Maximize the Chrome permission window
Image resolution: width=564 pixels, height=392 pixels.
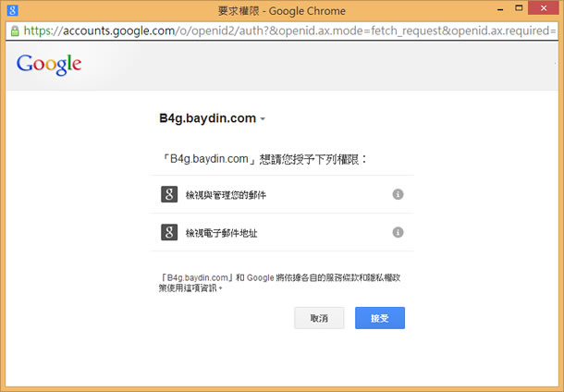tap(519, 8)
